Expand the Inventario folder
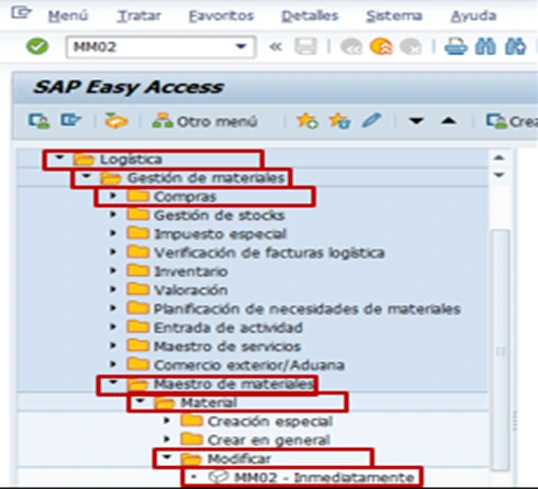Image resolution: width=538 pixels, height=489 pixels. pos(113,271)
